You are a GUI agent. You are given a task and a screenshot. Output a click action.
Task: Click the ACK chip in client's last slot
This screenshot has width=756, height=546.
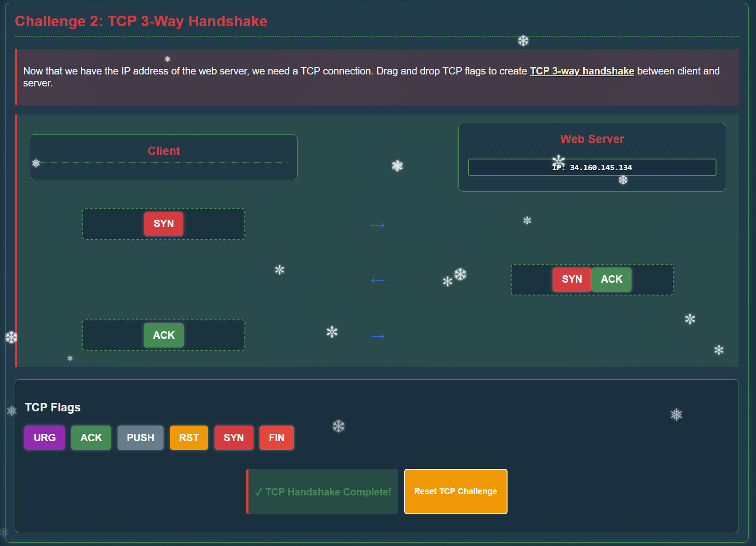click(164, 336)
